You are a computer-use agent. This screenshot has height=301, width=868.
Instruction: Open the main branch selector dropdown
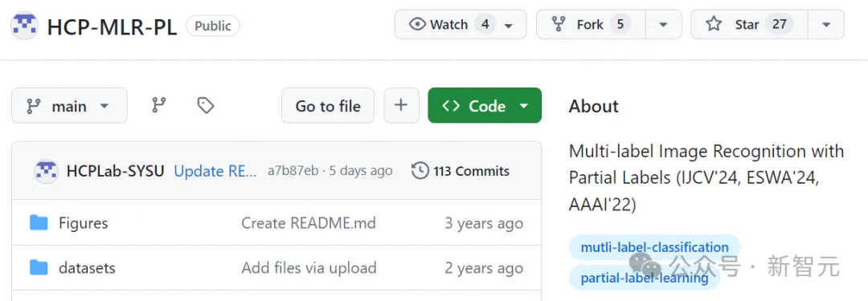69,105
